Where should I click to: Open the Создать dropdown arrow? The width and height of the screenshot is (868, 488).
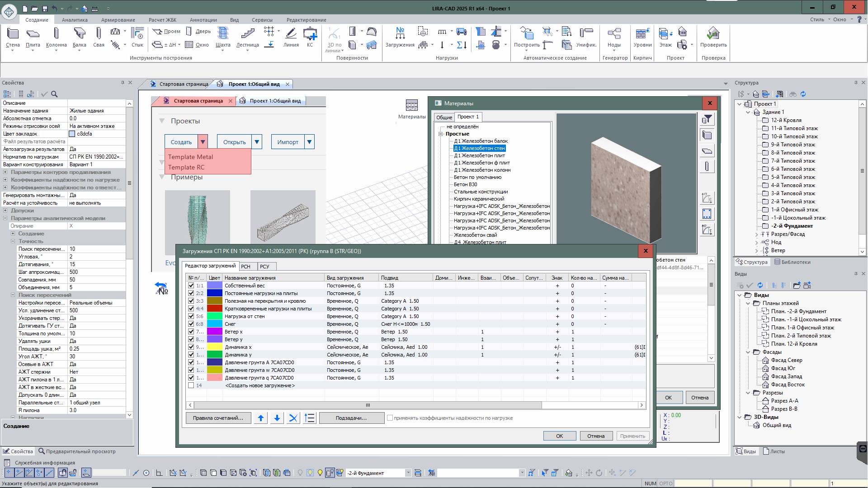tap(203, 142)
